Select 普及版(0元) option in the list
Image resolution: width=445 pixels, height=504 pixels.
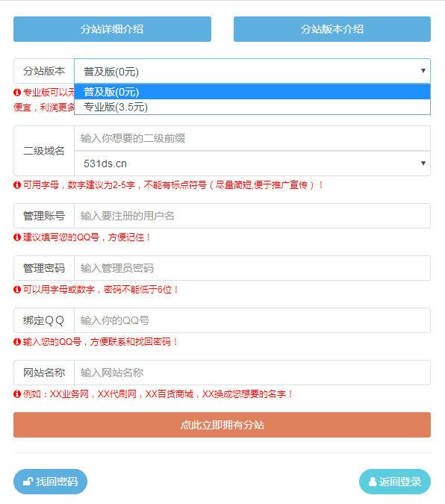click(252, 92)
